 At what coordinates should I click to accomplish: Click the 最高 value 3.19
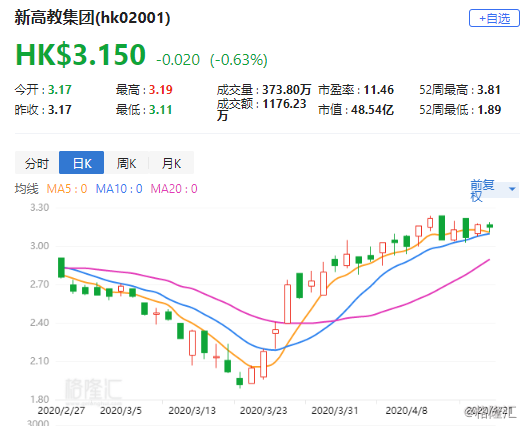(x=160, y=90)
